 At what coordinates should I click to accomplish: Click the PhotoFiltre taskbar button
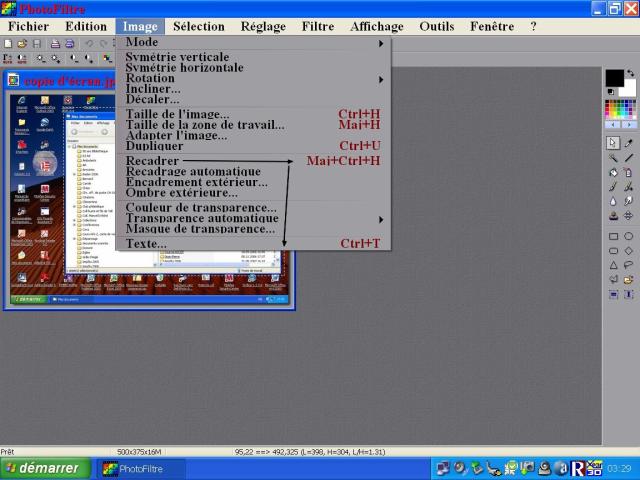click(141, 469)
